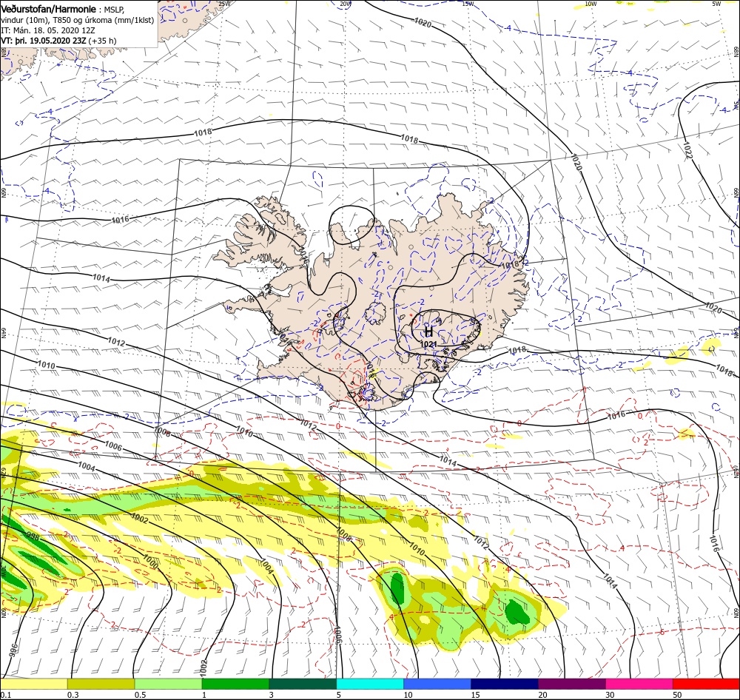Click the '1022' isobar label
Screen dimensions: 740x700
point(687,151)
